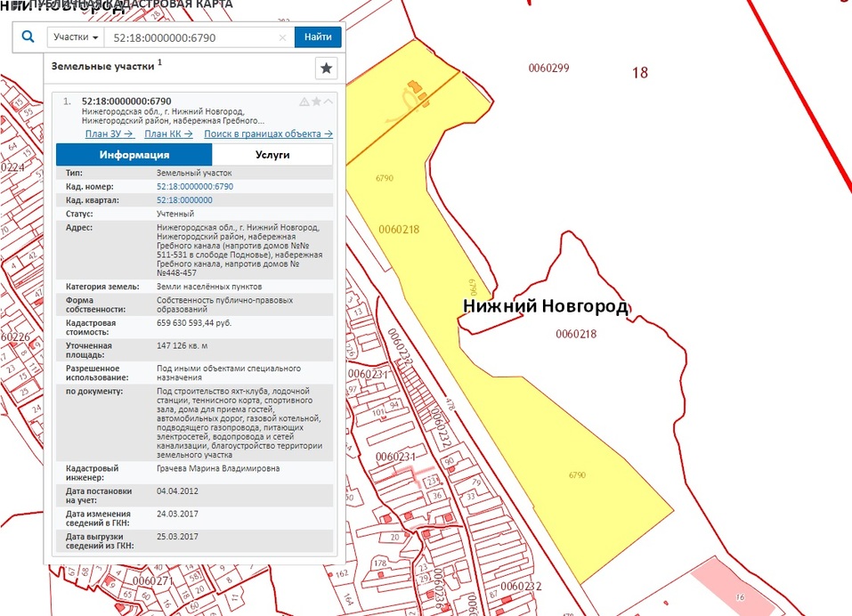Open the План КК link
Screen dimensions: 852x616
pos(168,134)
